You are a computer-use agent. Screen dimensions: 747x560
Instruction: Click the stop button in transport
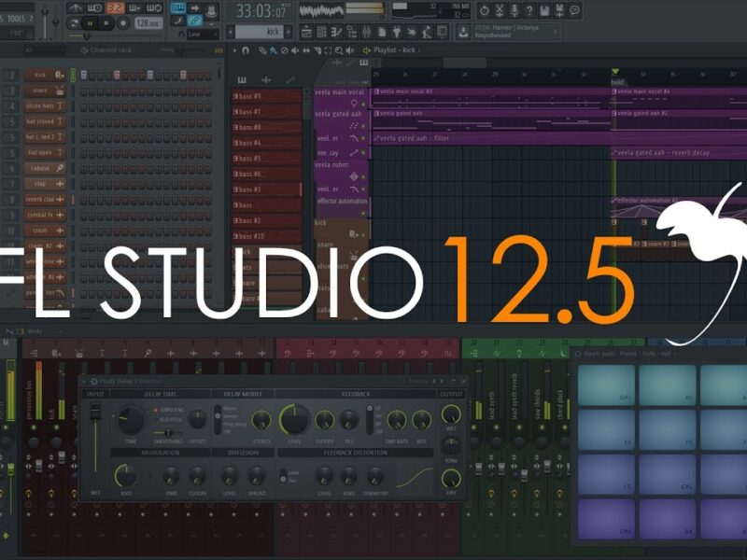pos(106,22)
